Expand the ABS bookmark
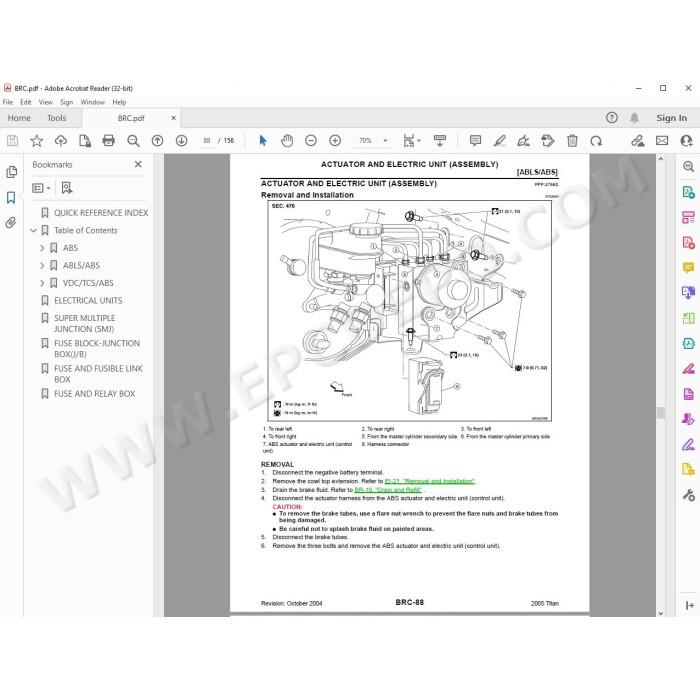This screenshot has width=700, height=700. [x=42, y=248]
